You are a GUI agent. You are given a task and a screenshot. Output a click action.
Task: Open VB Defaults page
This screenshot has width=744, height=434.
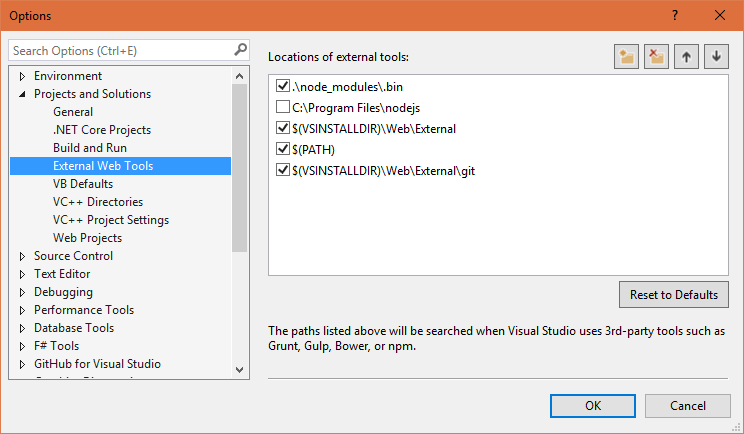[83, 184]
